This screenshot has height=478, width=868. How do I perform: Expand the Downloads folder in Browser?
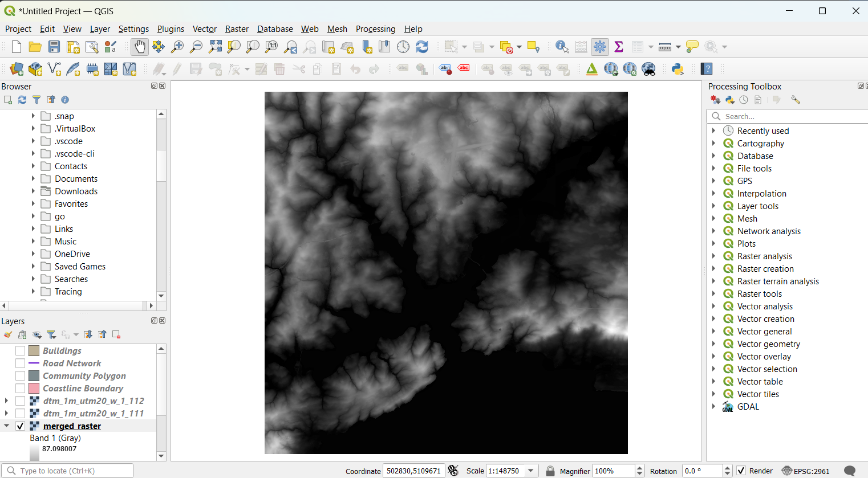point(33,191)
